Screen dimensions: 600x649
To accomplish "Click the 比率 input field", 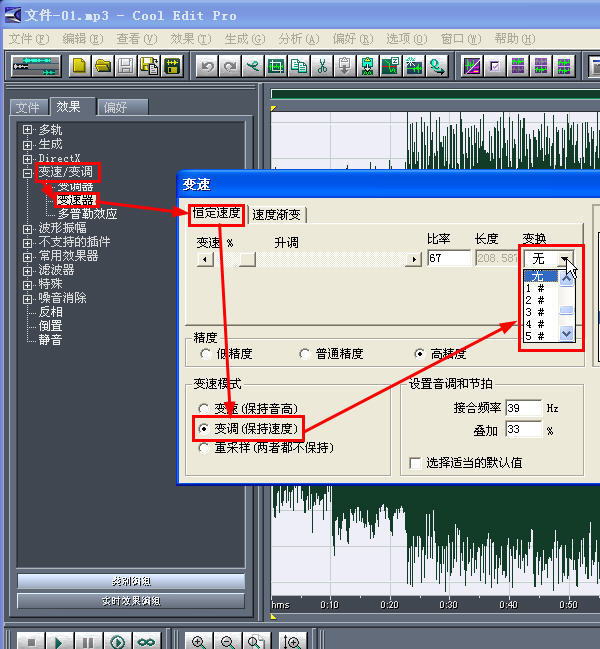I will pos(449,258).
